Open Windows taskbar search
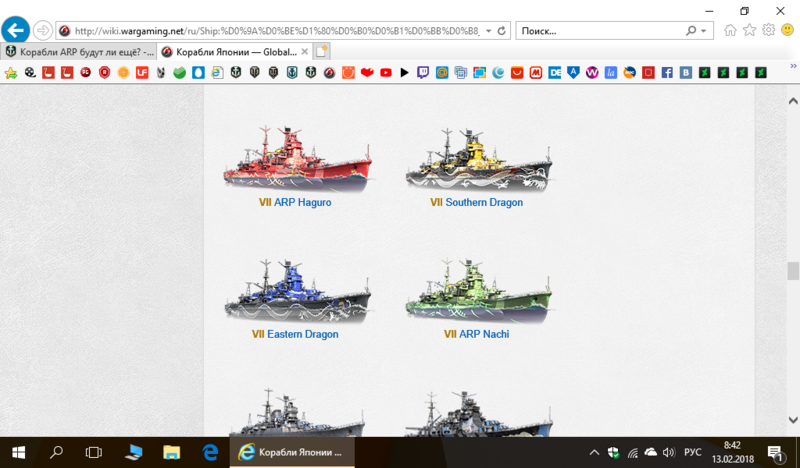Image resolution: width=800 pixels, height=468 pixels. click(x=56, y=452)
